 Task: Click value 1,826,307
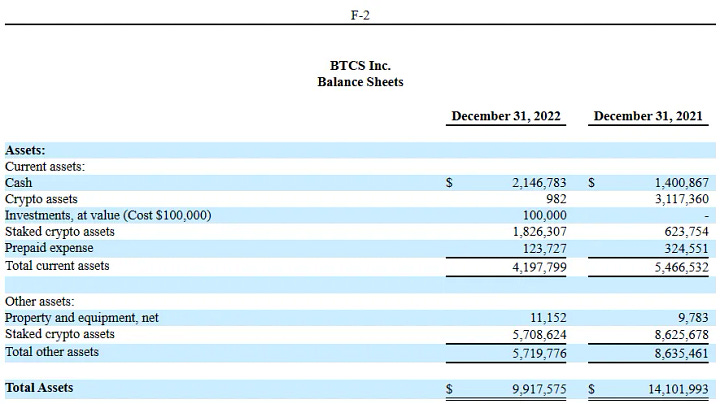(x=540, y=231)
